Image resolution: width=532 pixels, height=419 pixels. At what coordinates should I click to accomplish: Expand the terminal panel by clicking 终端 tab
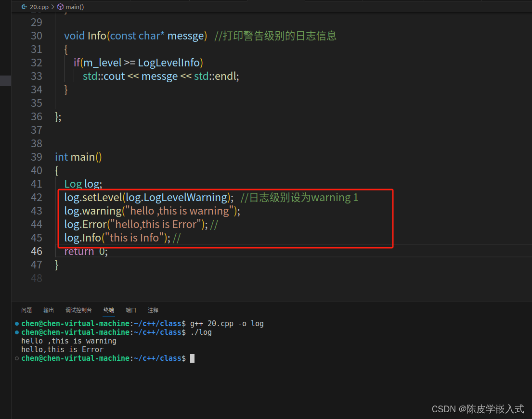pyautogui.click(x=108, y=310)
